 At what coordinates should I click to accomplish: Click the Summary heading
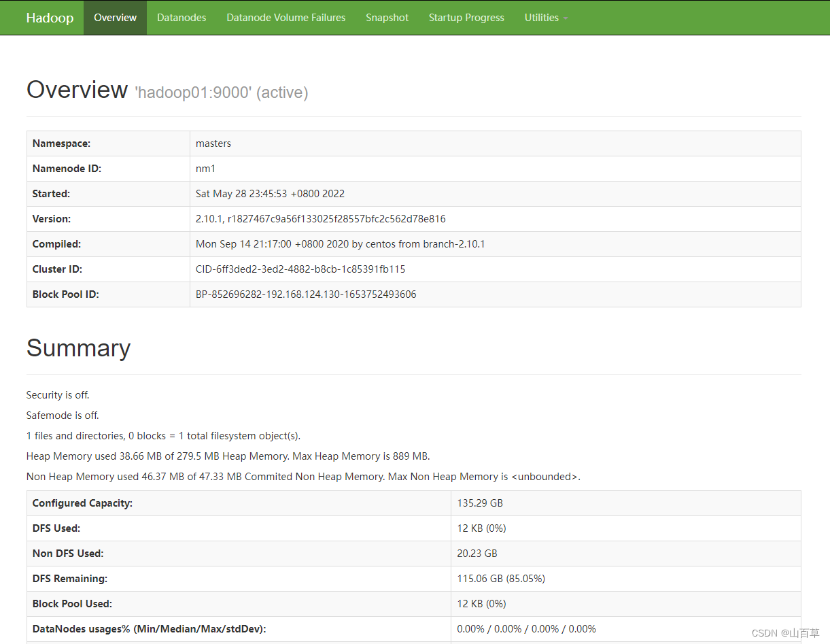click(78, 348)
